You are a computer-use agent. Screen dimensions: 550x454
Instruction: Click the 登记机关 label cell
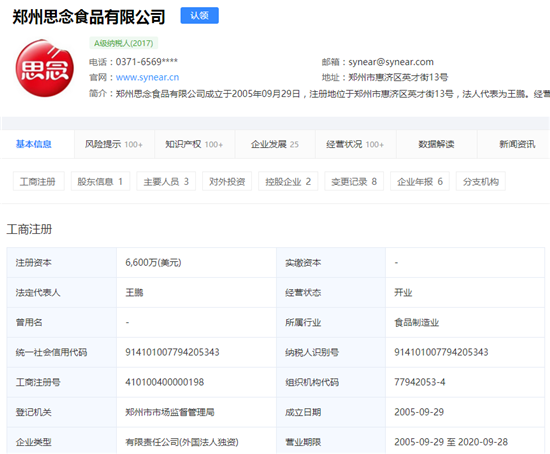tap(62, 412)
